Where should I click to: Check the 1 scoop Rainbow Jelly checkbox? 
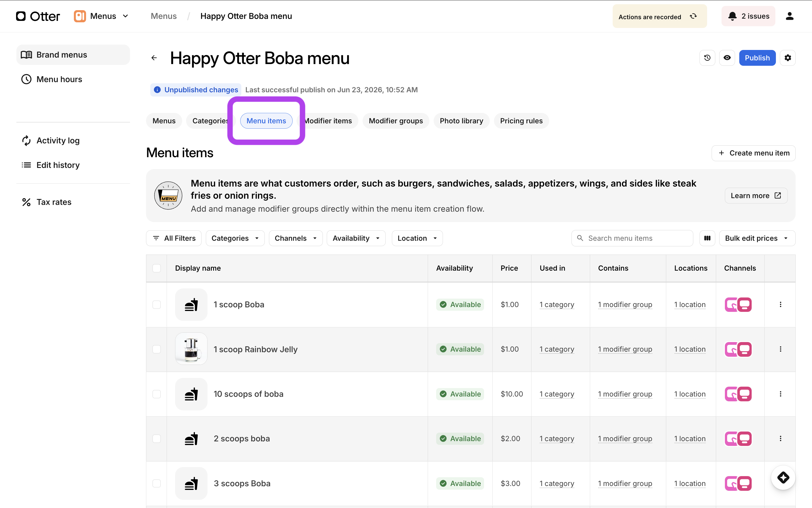click(157, 349)
